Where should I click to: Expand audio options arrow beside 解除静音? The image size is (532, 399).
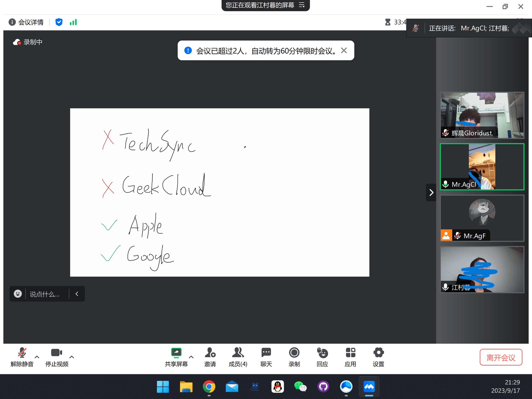tap(37, 357)
